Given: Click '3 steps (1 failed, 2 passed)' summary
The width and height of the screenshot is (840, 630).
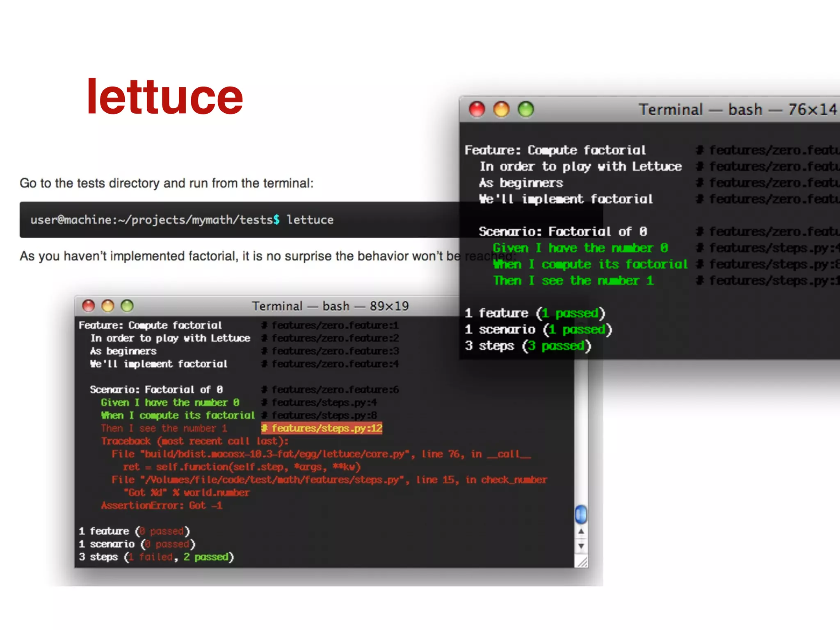Looking at the screenshot, I should tap(156, 557).
